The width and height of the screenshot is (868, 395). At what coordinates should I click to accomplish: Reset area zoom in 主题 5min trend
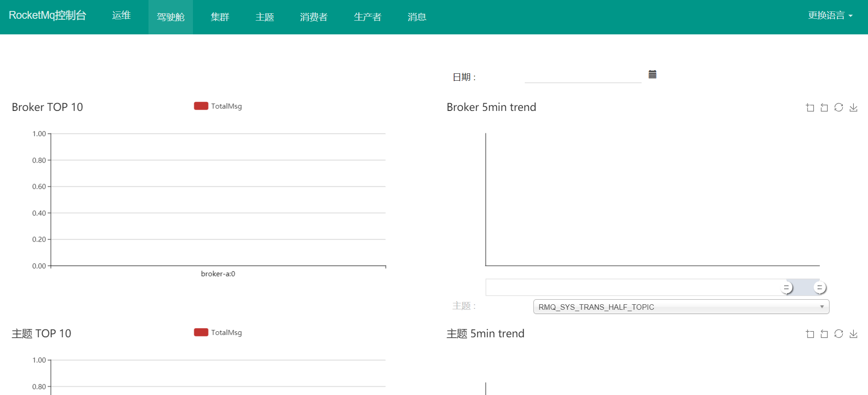pyautogui.click(x=824, y=334)
